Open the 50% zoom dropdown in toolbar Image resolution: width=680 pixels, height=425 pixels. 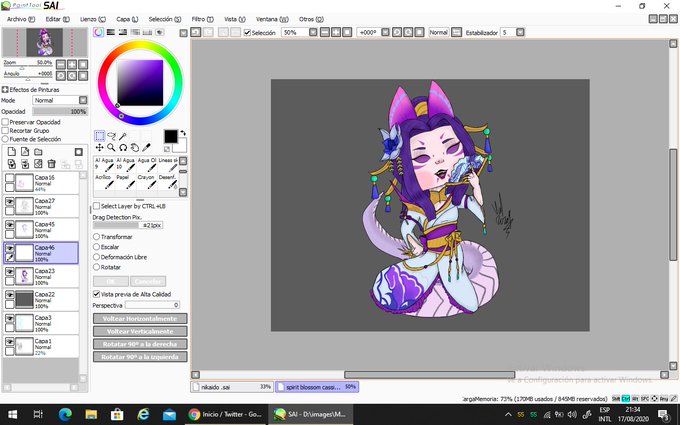click(313, 33)
